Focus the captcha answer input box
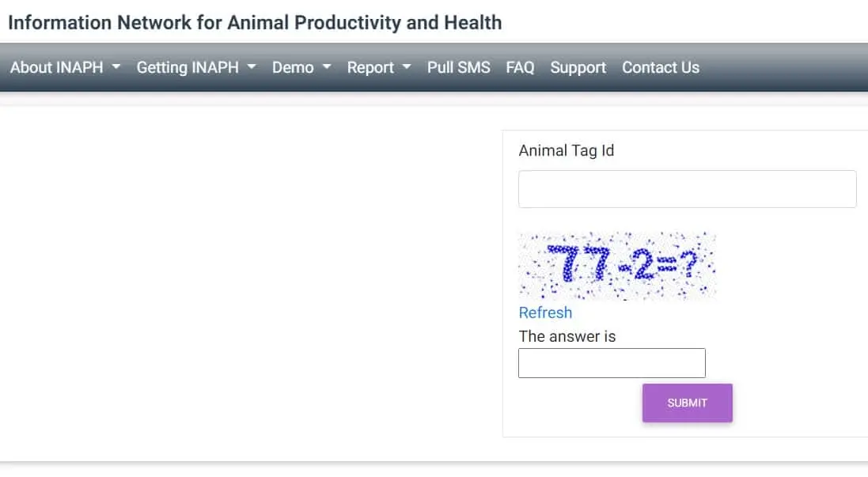The height and width of the screenshot is (477, 868). (x=612, y=363)
